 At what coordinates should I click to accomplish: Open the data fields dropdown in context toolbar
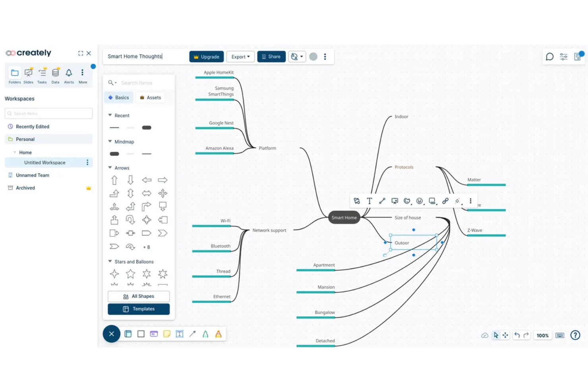click(433, 201)
